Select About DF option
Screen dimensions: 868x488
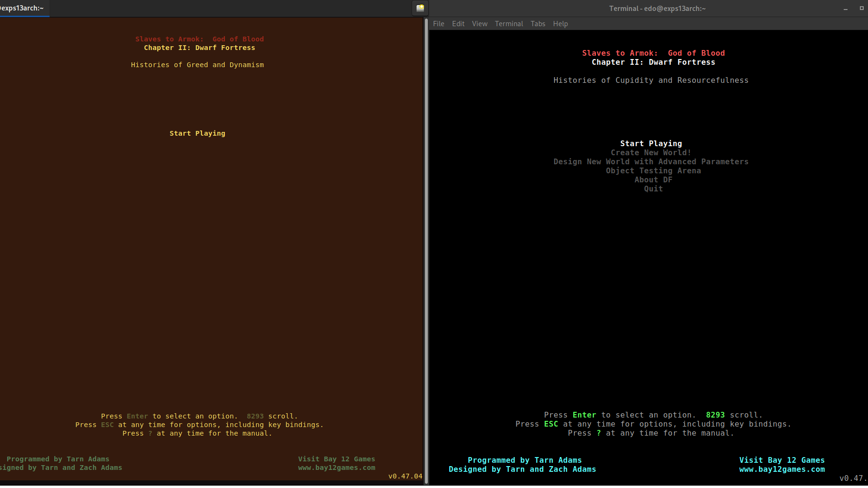point(653,179)
